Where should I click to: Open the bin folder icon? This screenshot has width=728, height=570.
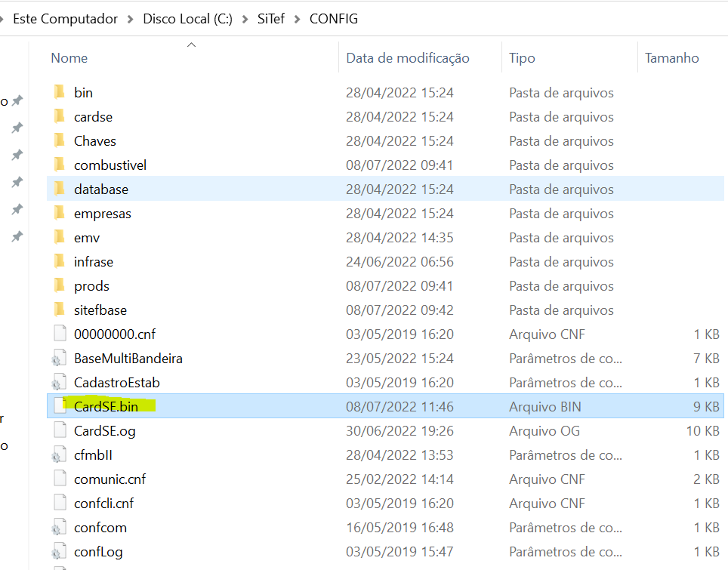click(60, 92)
